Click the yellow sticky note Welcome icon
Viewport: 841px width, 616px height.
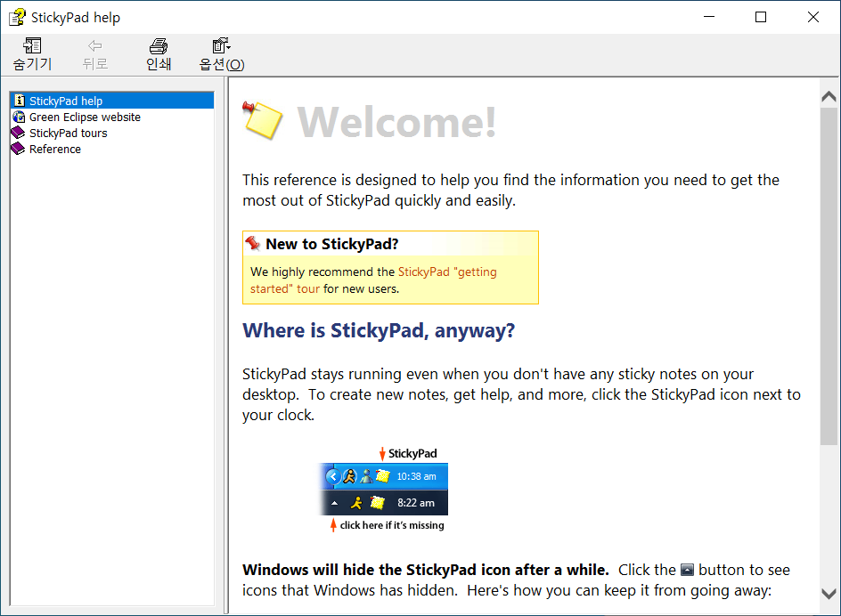(x=262, y=120)
